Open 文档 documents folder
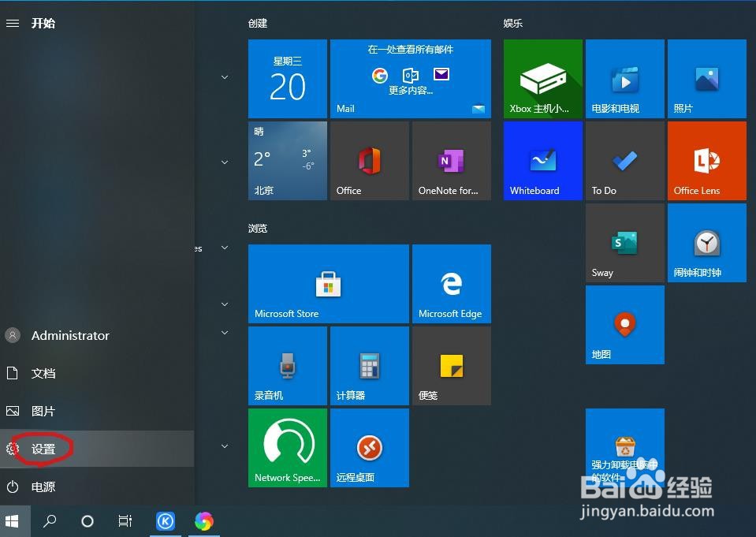This screenshot has height=537, width=756. 97,373
